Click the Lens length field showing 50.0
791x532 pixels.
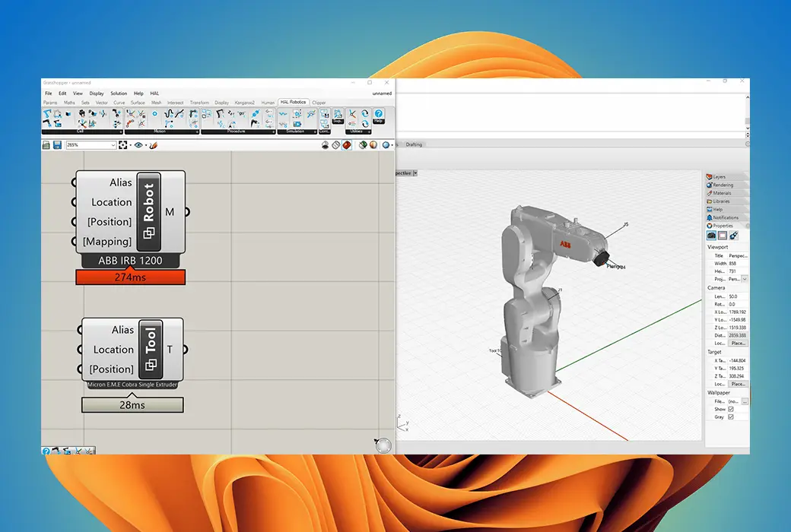(738, 296)
